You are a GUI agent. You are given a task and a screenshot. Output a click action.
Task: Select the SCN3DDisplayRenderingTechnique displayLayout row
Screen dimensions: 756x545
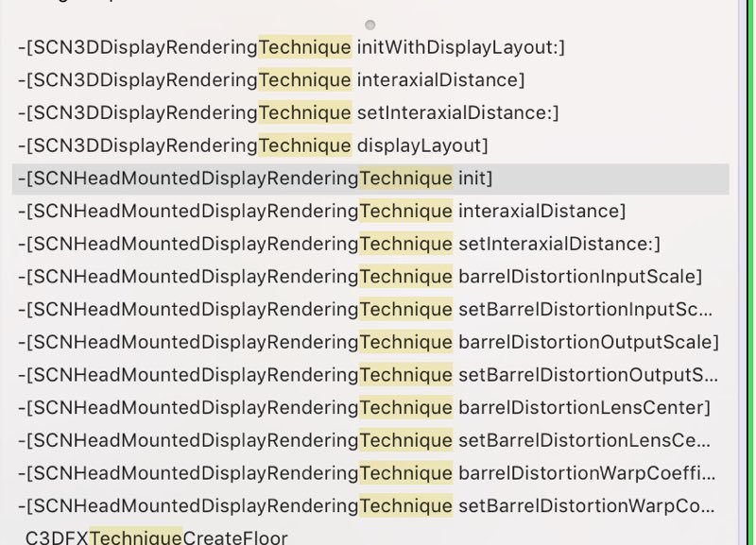370,145
